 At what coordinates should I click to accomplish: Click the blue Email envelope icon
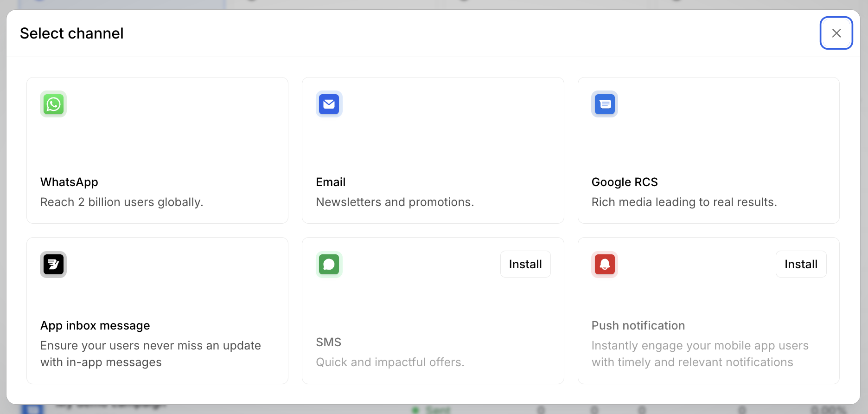point(329,104)
